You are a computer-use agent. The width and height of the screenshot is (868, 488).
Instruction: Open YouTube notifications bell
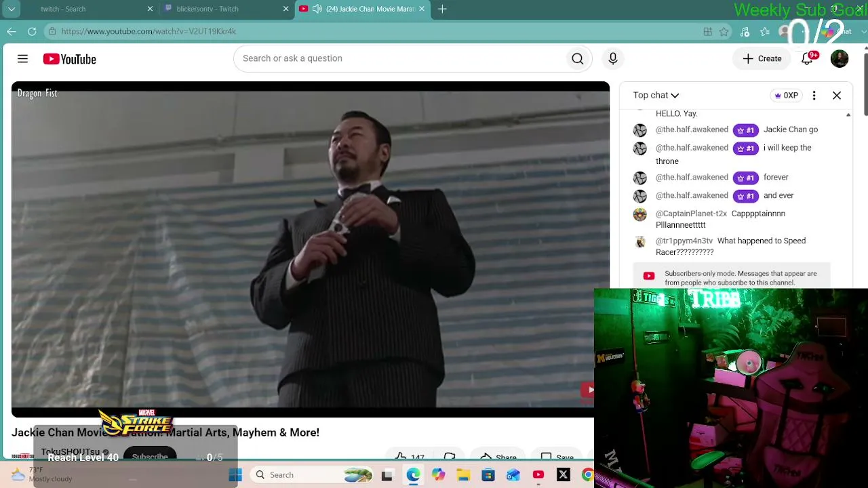pos(807,59)
